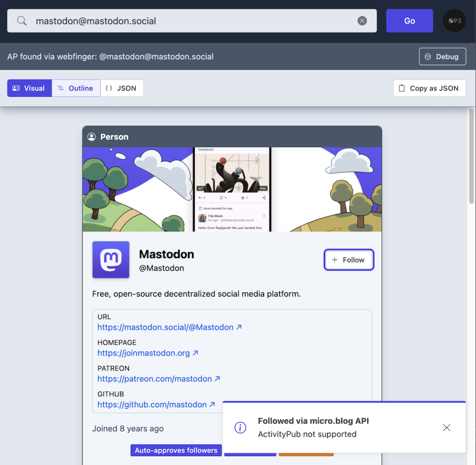Click the Mastodon logo avatar
The width and height of the screenshot is (476, 465).
[x=111, y=260]
